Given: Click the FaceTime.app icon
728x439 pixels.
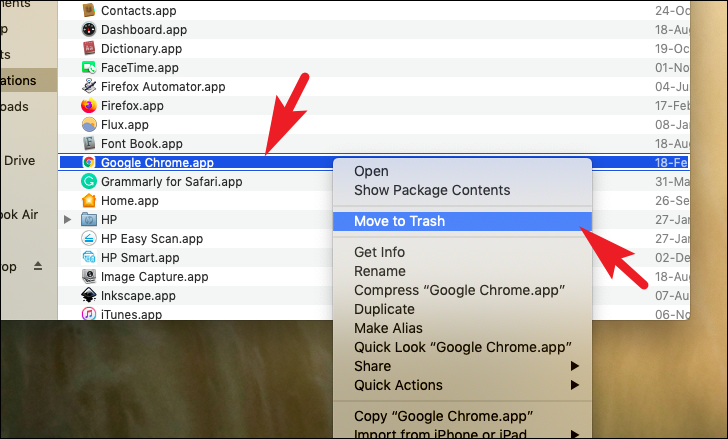Looking at the screenshot, I should tap(89, 67).
